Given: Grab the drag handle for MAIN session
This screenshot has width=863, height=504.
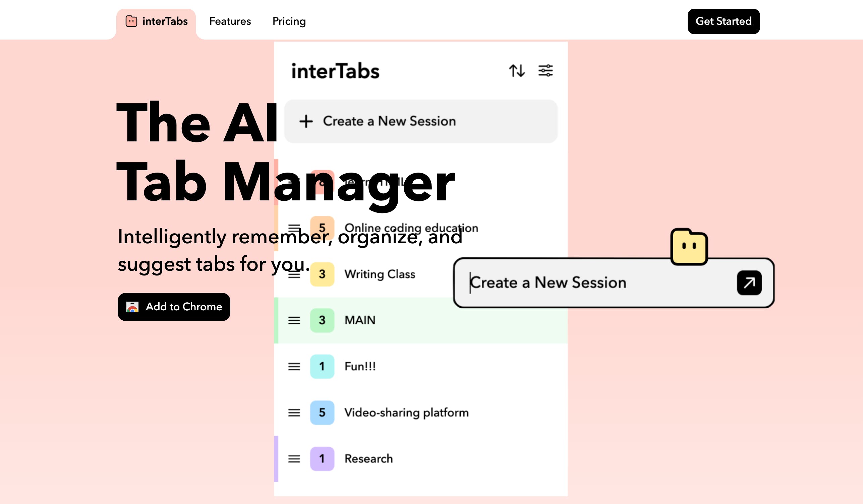Looking at the screenshot, I should coord(294,320).
